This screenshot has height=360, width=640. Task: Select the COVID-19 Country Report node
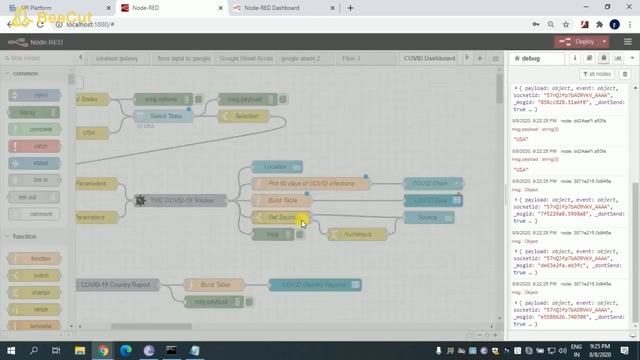118,284
